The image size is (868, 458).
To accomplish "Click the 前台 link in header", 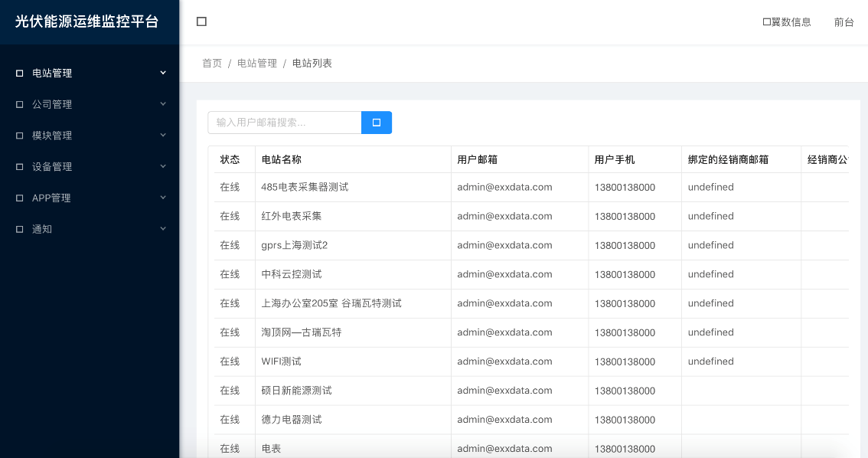I will (844, 22).
